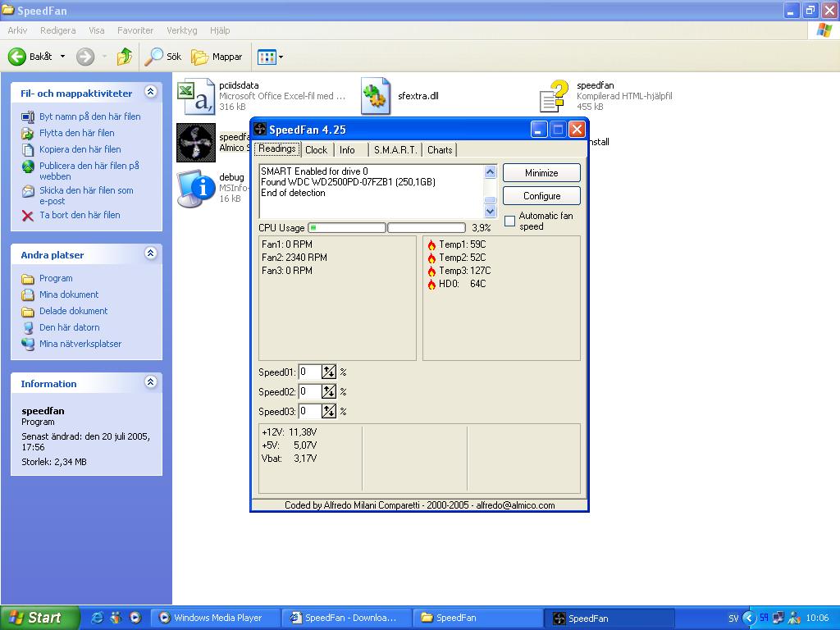Screen dimensions: 840x630
Task: Click the log scrollbar up arrow
Action: [x=491, y=172]
